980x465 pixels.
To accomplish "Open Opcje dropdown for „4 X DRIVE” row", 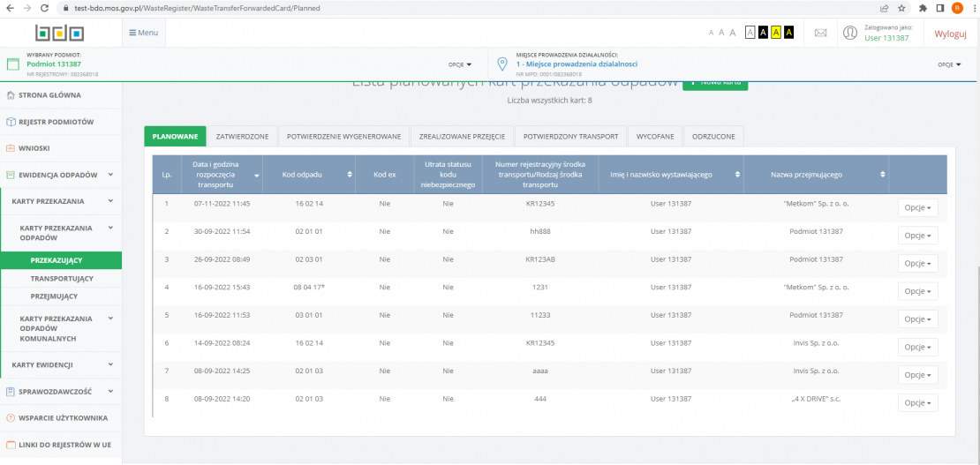I will [917, 402].
